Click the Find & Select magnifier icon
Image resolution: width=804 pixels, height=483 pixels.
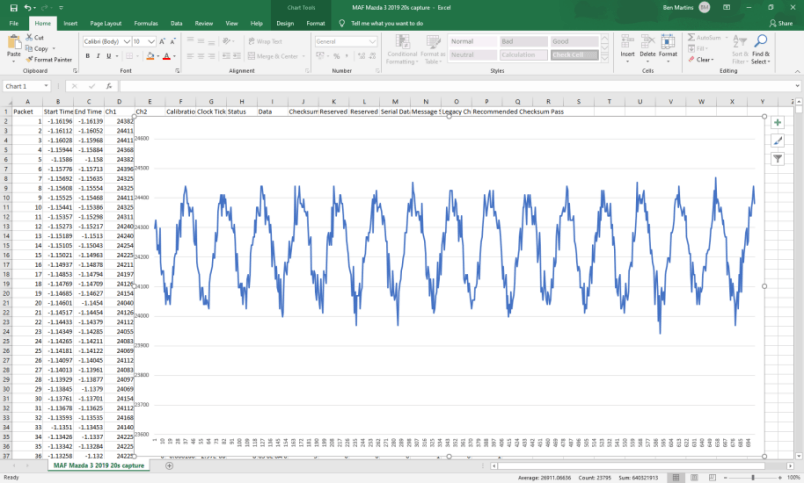(761, 41)
